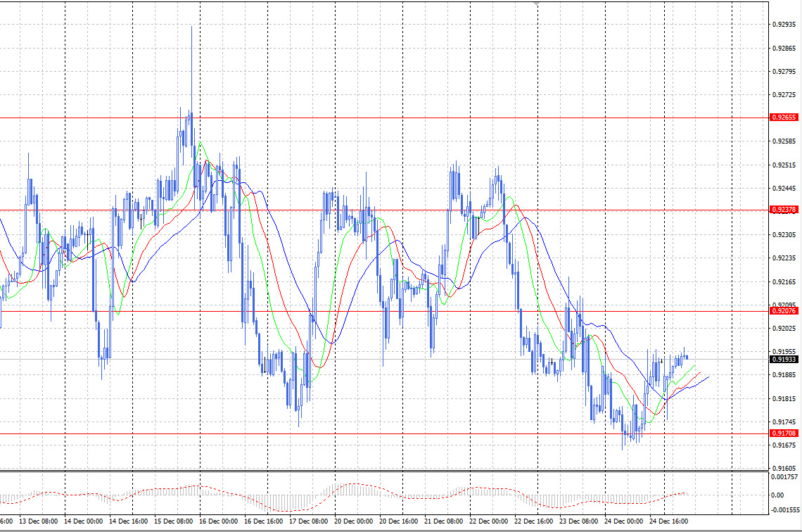Click the 14 Dec 16:00 time label

coord(128,521)
